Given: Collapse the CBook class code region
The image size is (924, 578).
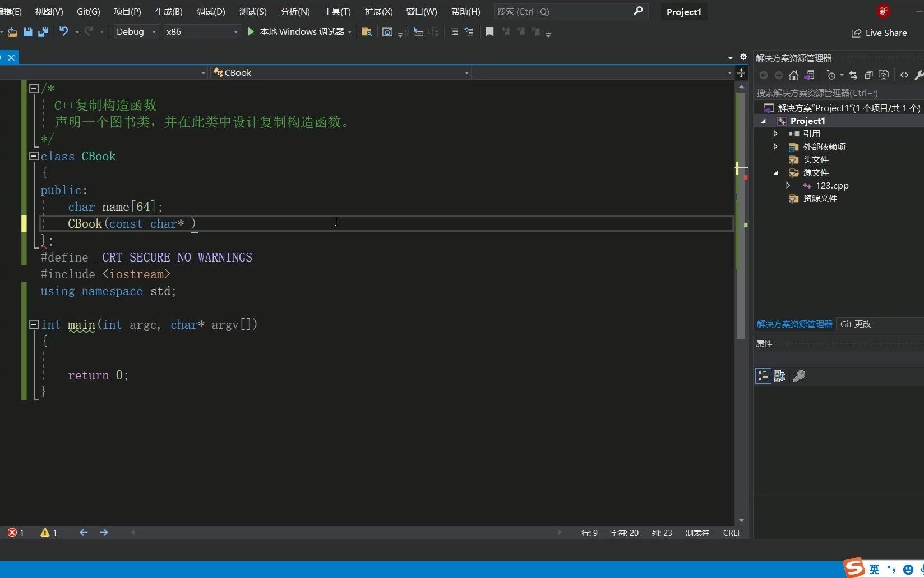Looking at the screenshot, I should point(34,157).
